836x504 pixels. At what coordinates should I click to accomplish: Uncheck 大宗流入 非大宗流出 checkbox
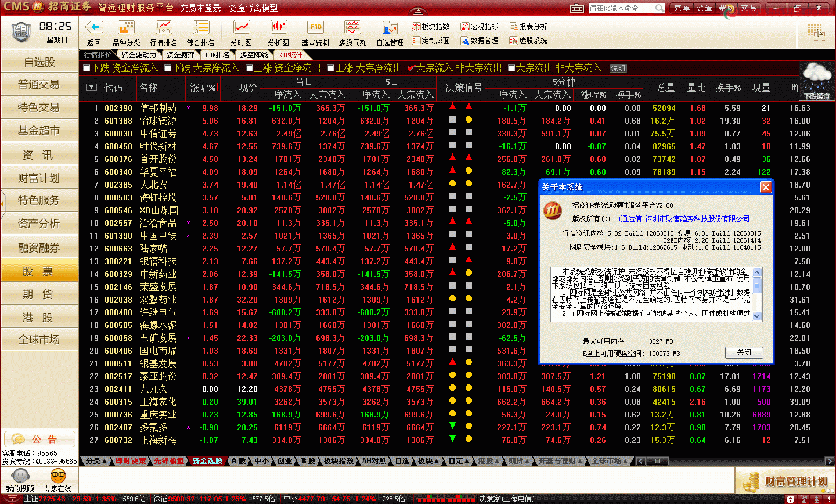pyautogui.click(x=411, y=69)
